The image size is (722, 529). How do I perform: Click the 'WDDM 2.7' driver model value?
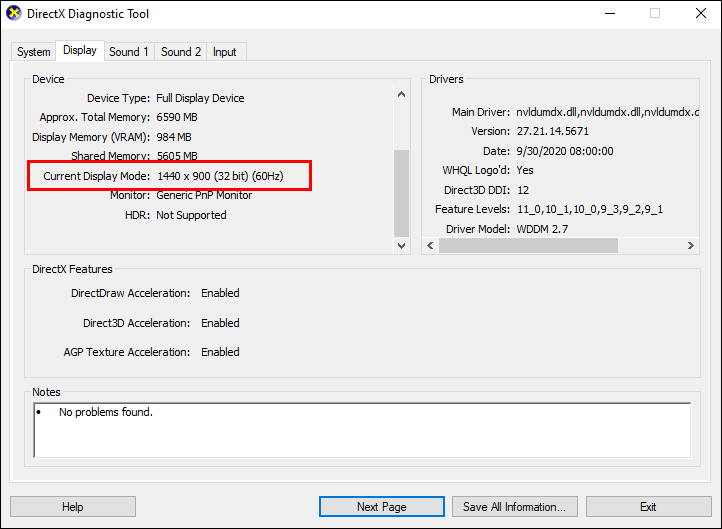tap(542, 229)
